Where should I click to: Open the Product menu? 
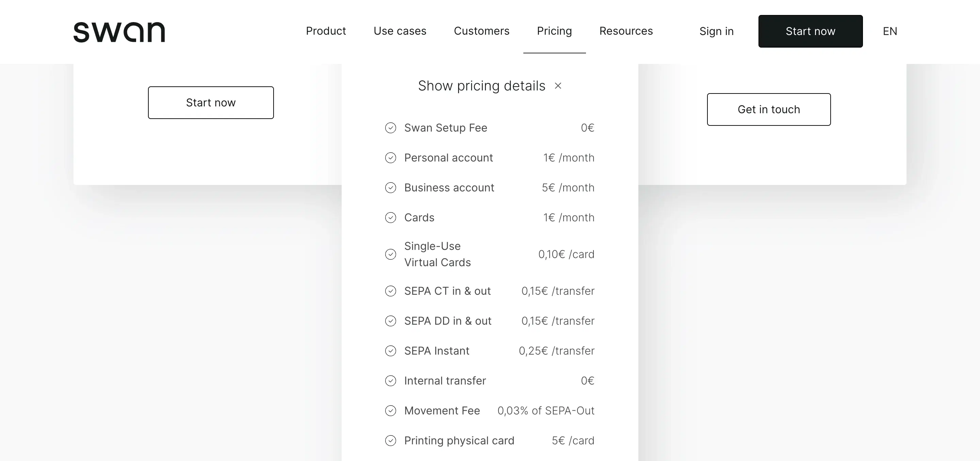click(326, 31)
